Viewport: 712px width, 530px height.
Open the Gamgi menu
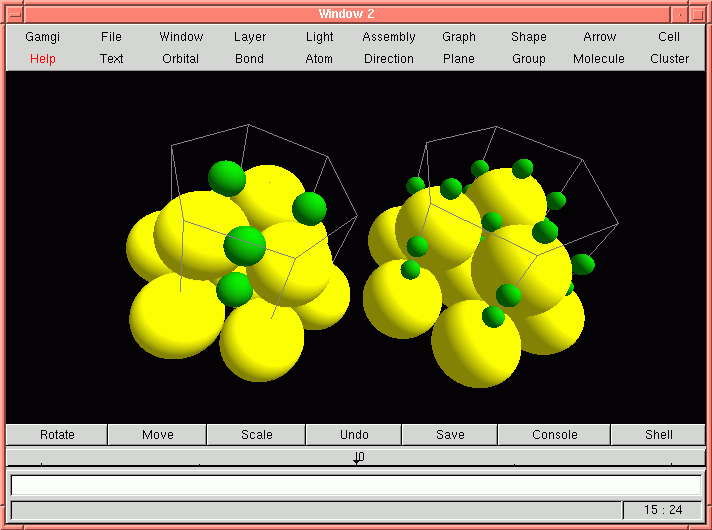[x=42, y=37]
